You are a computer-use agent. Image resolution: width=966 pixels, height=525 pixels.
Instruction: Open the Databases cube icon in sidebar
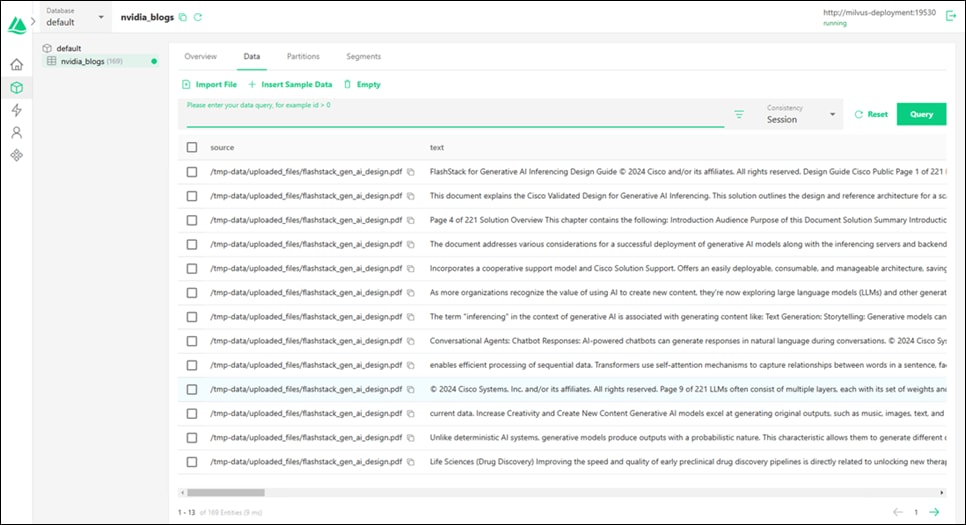[x=17, y=88]
